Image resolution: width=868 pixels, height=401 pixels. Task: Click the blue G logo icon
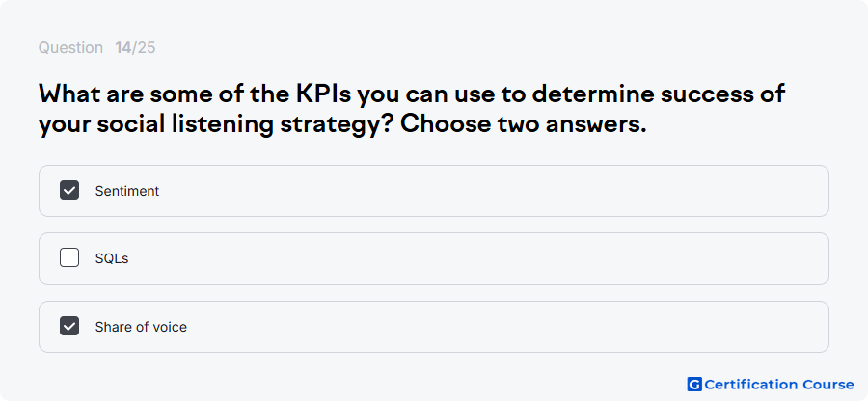[x=694, y=385]
